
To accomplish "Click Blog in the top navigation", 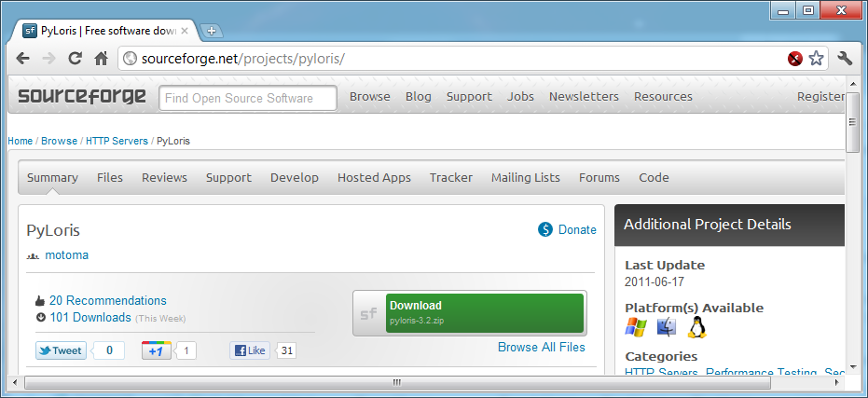I will click(x=419, y=96).
